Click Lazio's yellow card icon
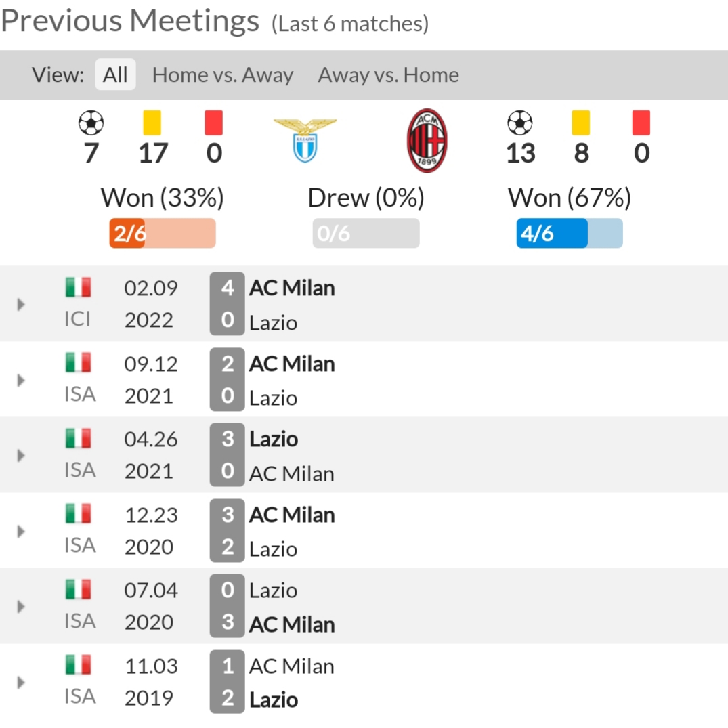 (152, 123)
